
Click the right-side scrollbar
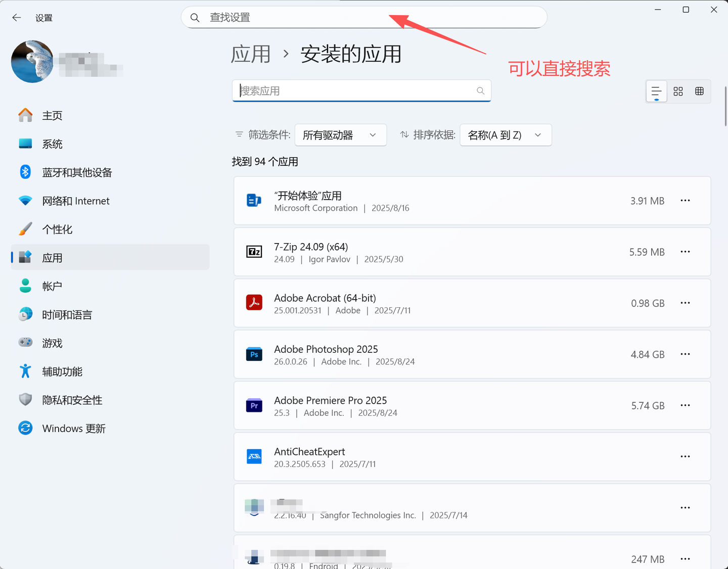pos(724,106)
